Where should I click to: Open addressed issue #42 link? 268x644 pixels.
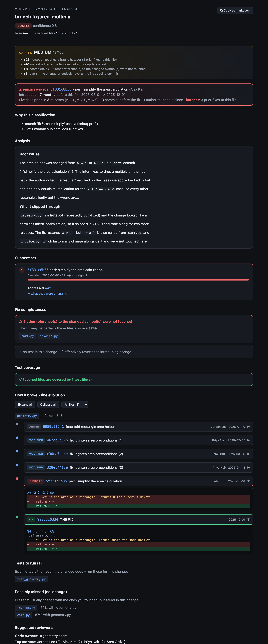click(x=48, y=288)
